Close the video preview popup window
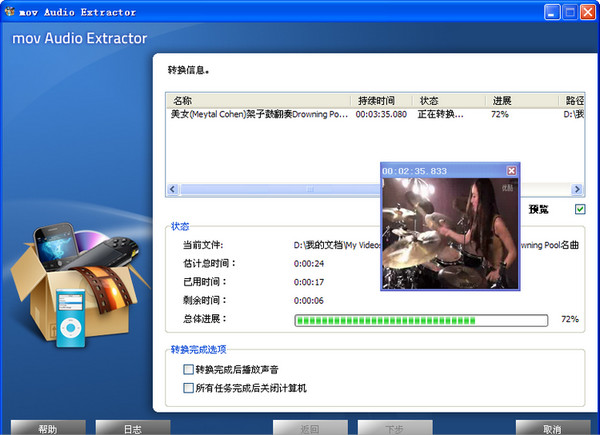This screenshot has height=435, width=600. point(512,171)
